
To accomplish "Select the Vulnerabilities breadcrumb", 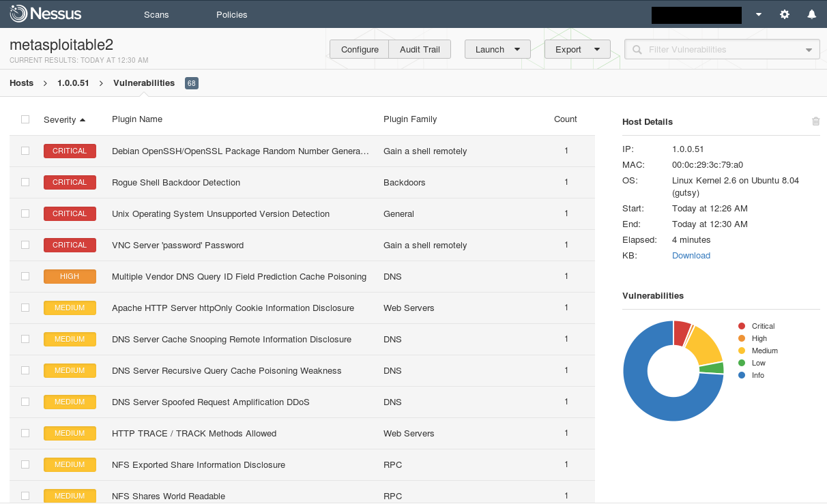I will coord(144,83).
